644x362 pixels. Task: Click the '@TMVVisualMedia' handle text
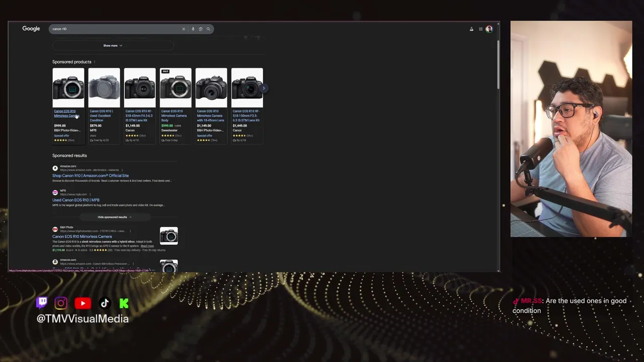click(83, 319)
